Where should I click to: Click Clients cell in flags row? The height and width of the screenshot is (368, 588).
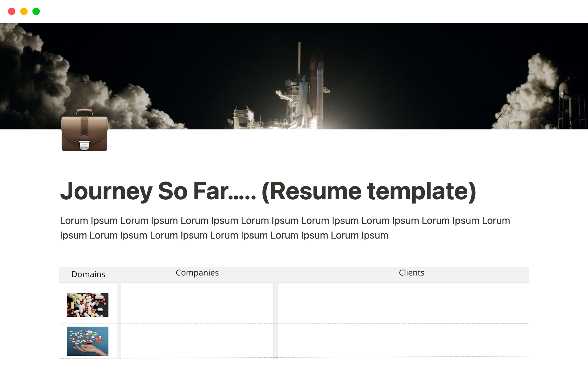pos(403,340)
